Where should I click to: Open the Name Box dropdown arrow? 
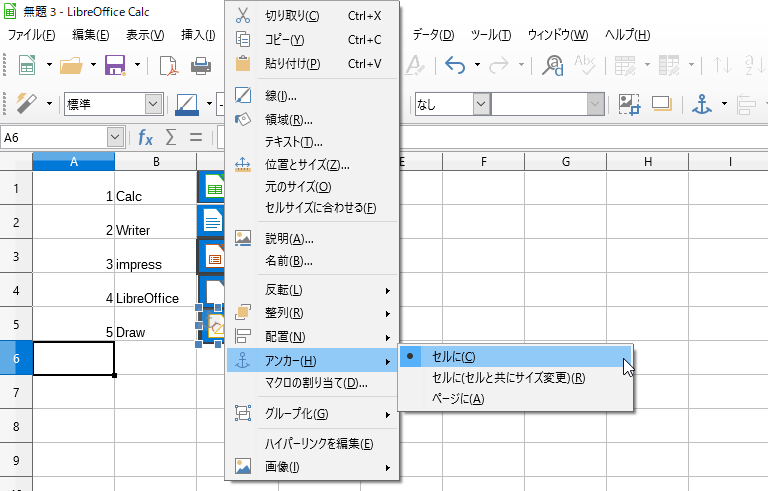click(x=115, y=138)
